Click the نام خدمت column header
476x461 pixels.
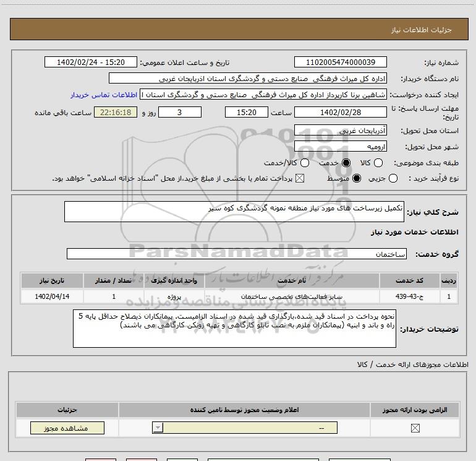pos(292,280)
